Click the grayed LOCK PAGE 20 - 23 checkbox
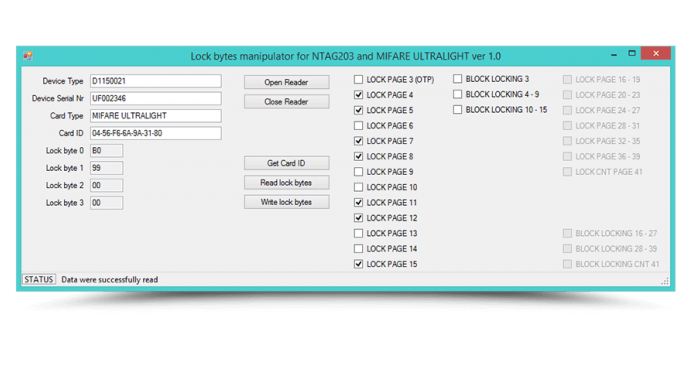 pos(567,95)
